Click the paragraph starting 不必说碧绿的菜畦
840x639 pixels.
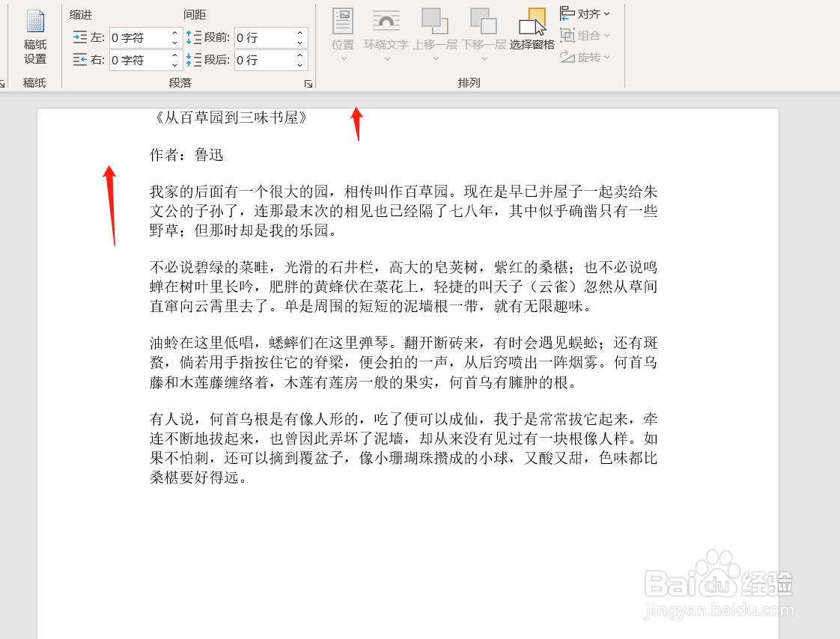[x=404, y=287]
